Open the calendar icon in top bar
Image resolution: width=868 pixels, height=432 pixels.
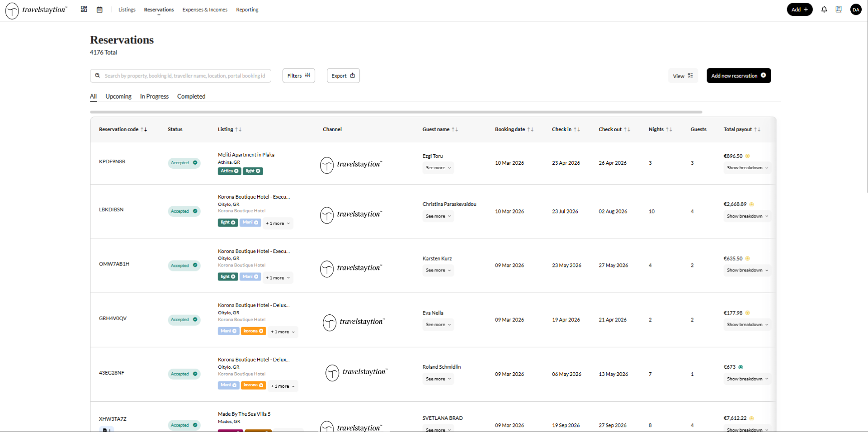pos(99,9)
